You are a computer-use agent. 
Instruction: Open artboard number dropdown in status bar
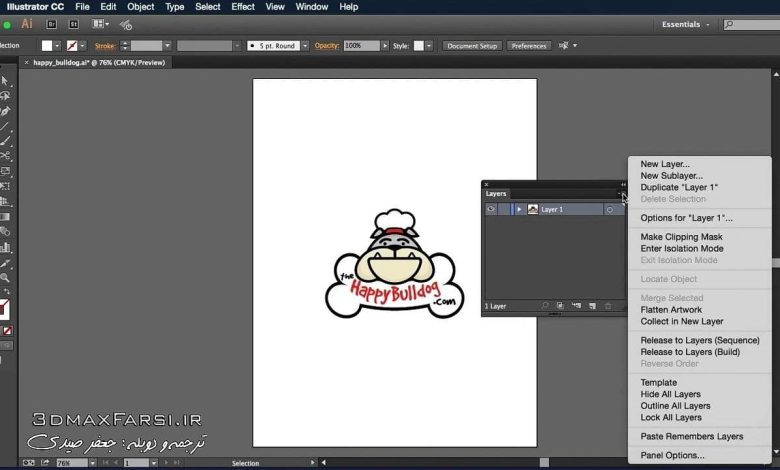coord(154,463)
